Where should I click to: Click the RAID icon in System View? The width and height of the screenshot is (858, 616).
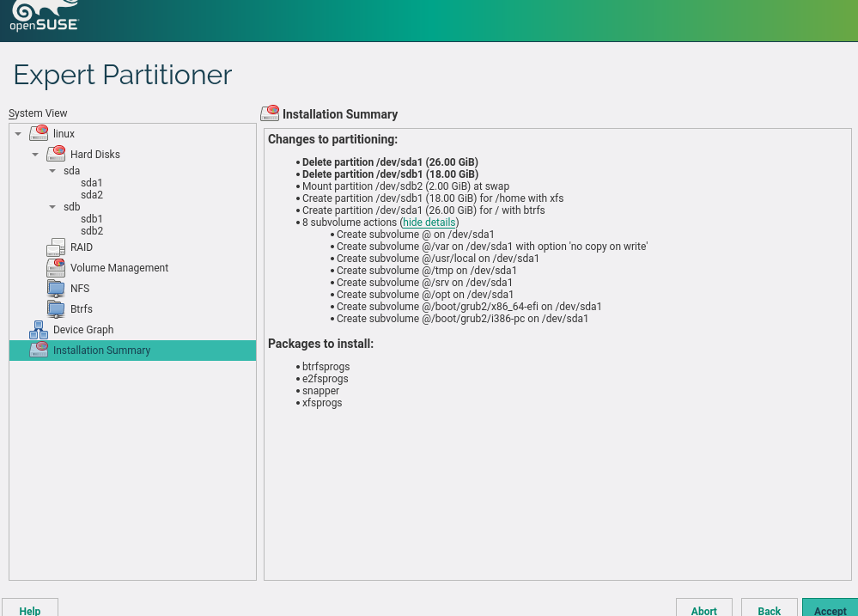click(56, 247)
